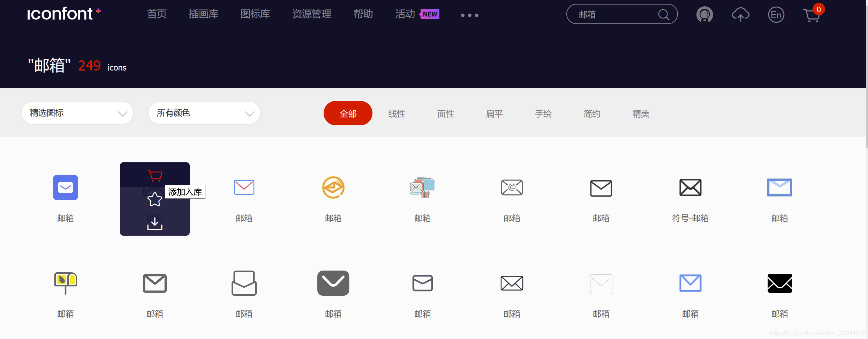Select the blue outline envelope icon in second row

(690, 283)
